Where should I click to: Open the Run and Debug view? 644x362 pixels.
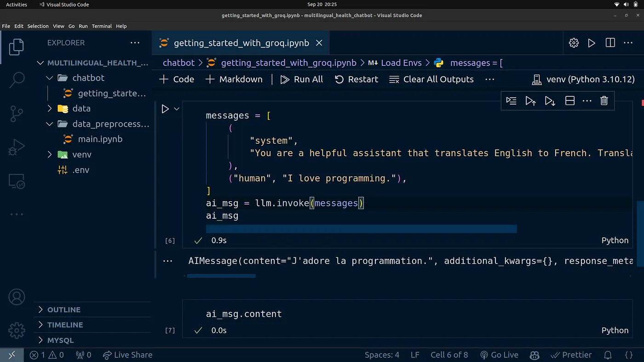pyautogui.click(x=17, y=148)
